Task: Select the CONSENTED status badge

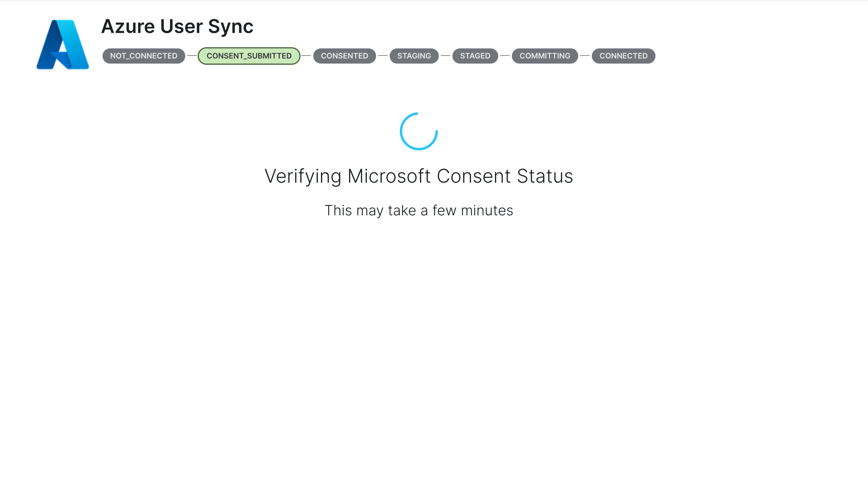Action: 344,56
